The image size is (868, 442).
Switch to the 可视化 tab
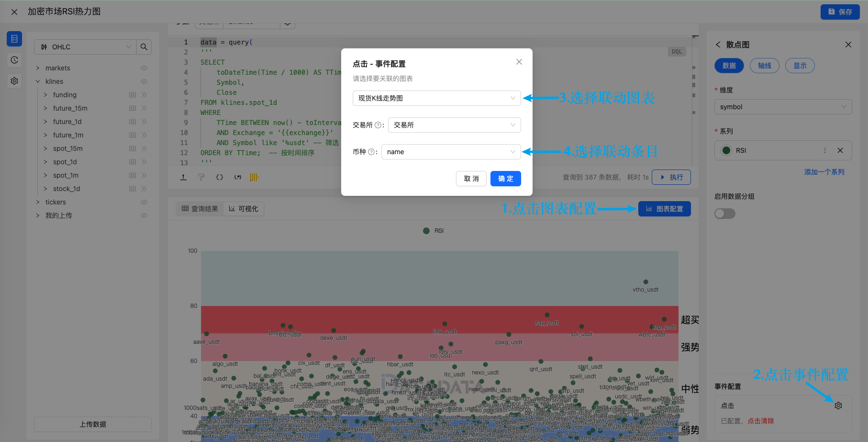pyautogui.click(x=244, y=209)
